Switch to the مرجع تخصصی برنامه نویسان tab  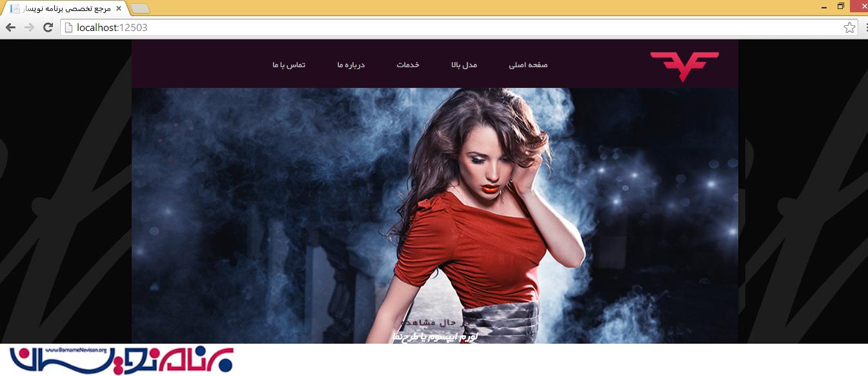click(x=65, y=8)
